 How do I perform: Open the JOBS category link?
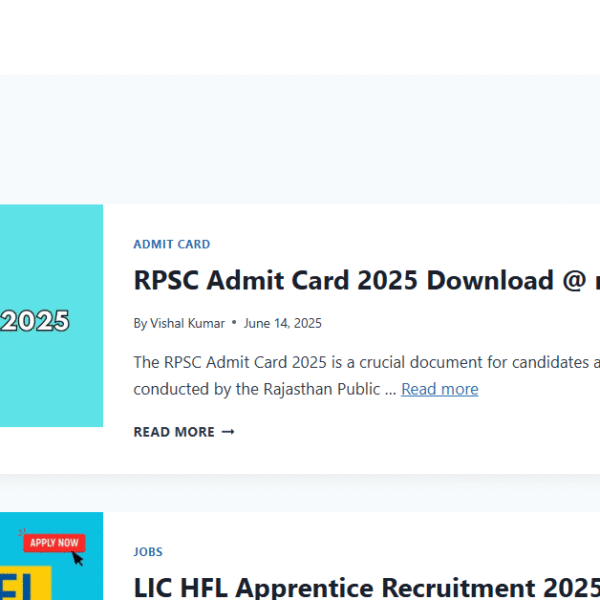(x=148, y=552)
